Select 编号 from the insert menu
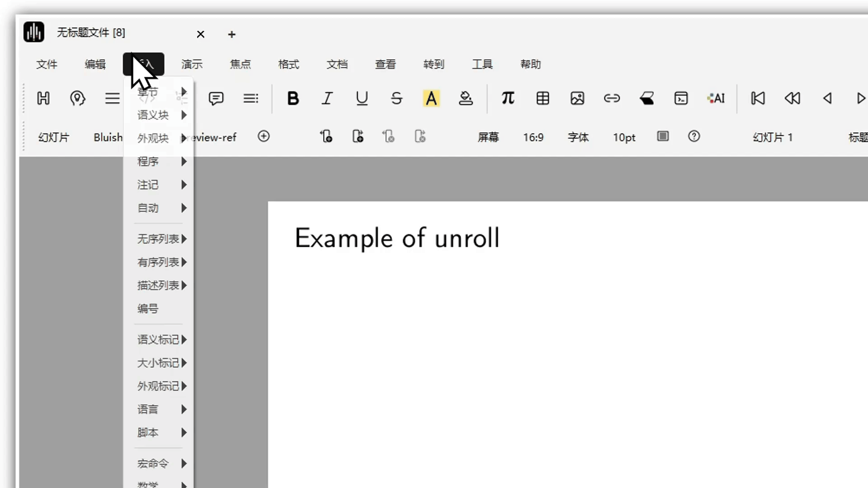 point(148,309)
